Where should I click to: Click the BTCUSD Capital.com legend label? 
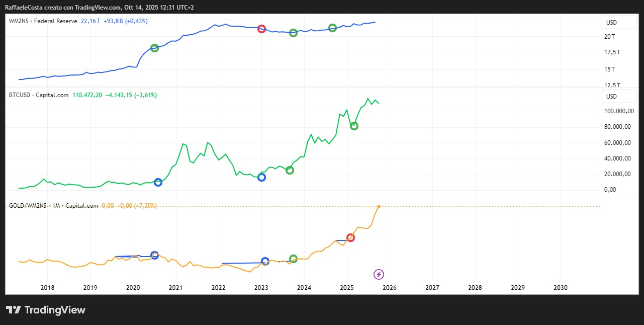click(39, 95)
